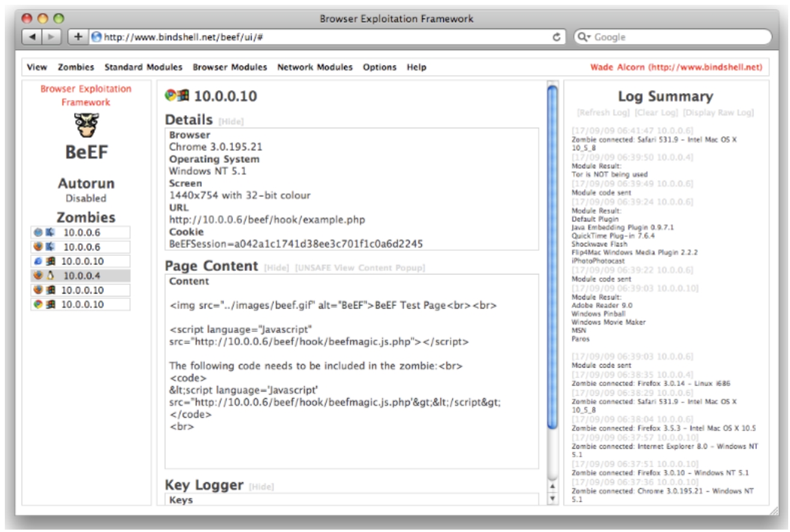The height and width of the screenshot is (532, 790).
Task: Open the Help menu
Action: tap(416, 67)
